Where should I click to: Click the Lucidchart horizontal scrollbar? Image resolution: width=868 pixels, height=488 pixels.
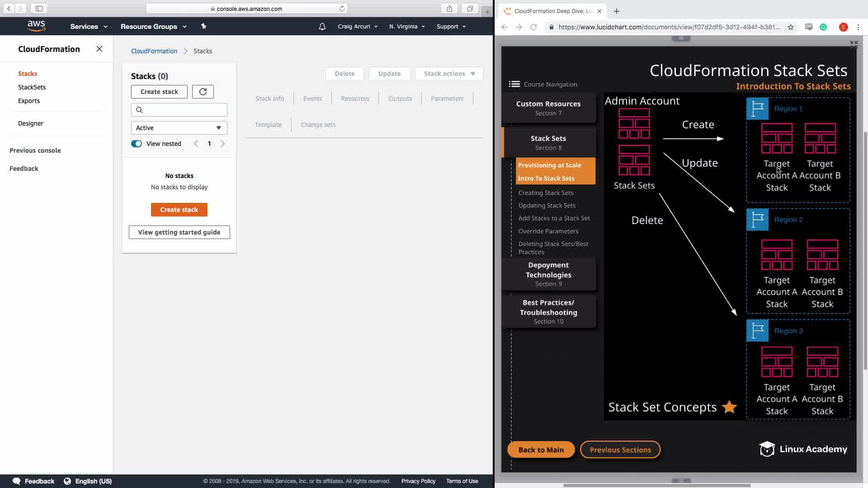656,486
